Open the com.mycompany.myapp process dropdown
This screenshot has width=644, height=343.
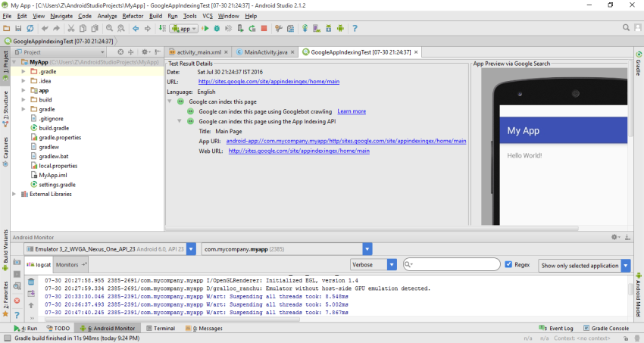tap(367, 249)
